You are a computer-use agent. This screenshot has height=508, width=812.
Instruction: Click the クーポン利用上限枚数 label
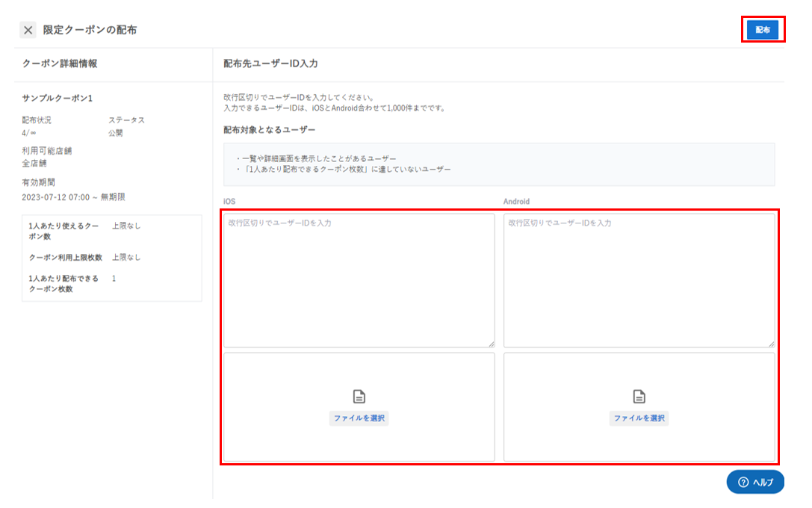[x=65, y=258]
